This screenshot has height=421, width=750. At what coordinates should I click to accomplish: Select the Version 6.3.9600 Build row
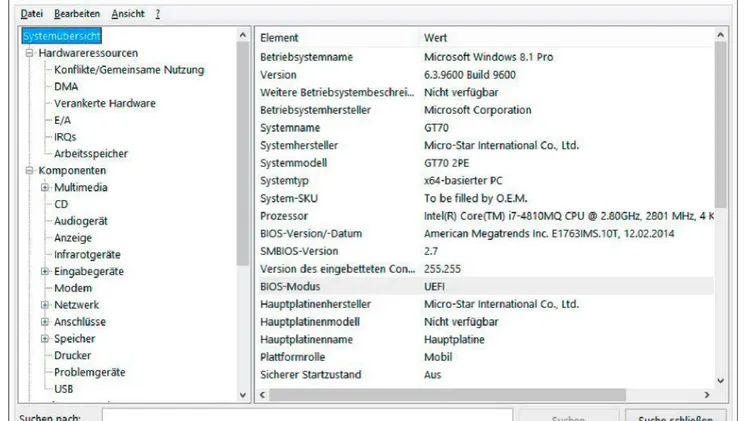point(485,75)
